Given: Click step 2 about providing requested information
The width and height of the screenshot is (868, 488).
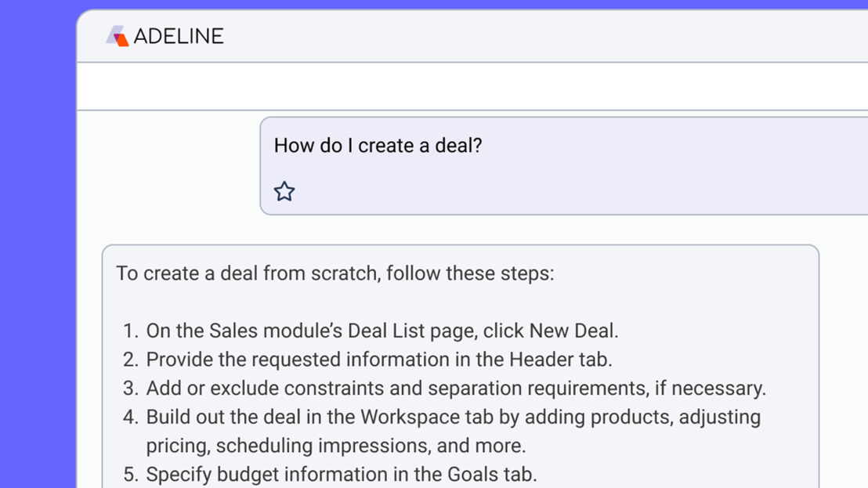Looking at the screenshot, I should 379,360.
